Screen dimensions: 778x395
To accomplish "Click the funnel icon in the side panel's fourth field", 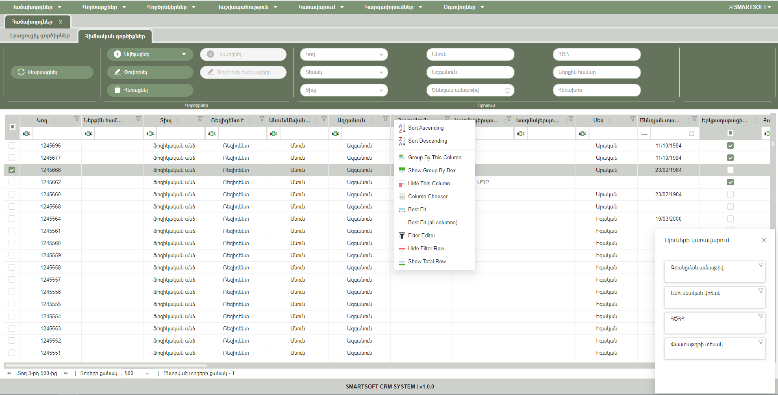I will click(x=760, y=342).
